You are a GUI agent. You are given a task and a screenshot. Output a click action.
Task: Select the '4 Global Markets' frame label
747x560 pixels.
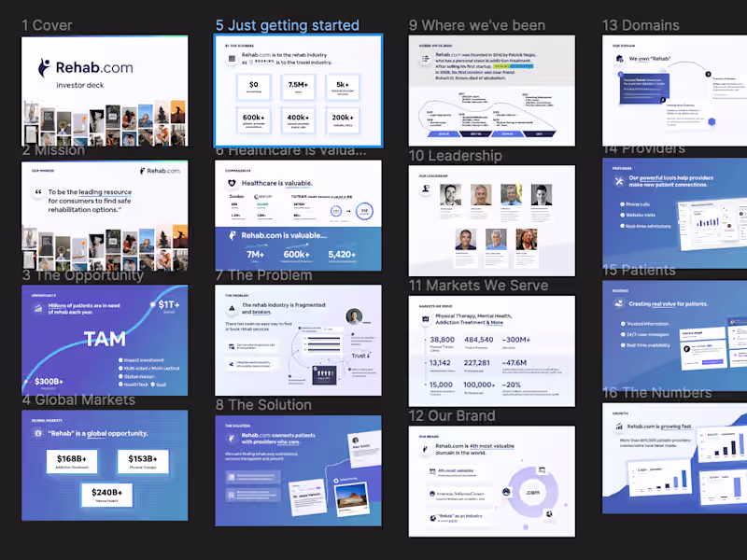pos(78,400)
